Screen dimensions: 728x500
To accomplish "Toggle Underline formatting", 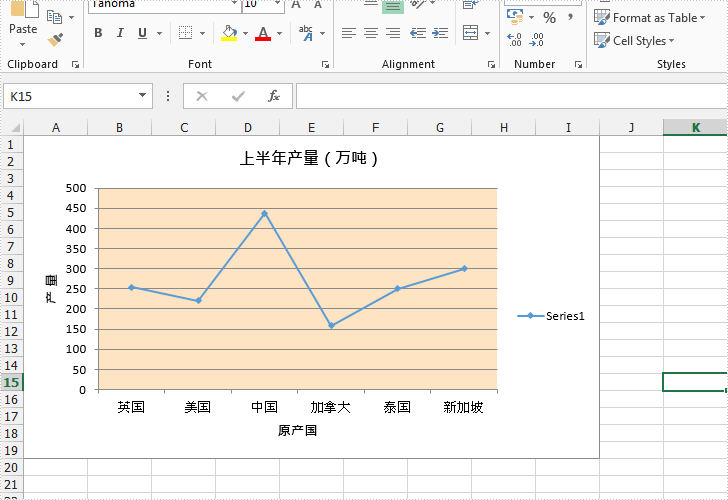I will (142, 33).
